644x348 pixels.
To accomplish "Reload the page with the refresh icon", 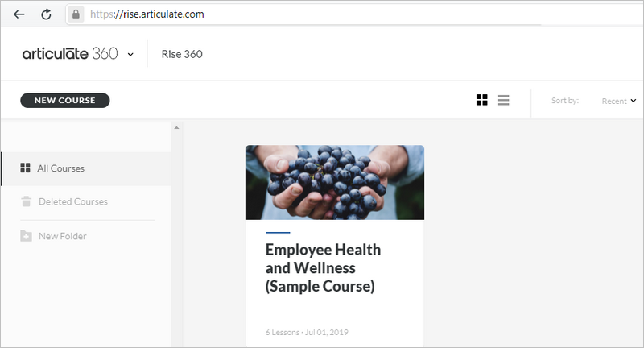I will point(46,14).
